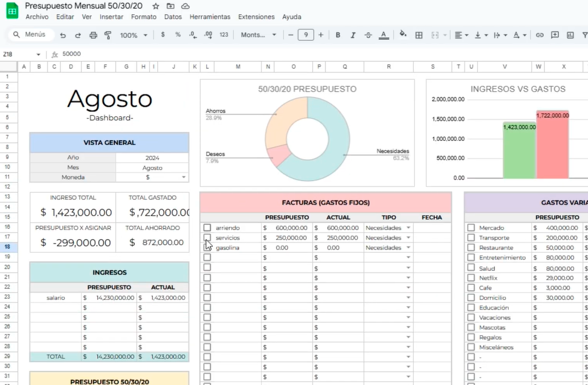Click the undo icon in toolbar
This screenshot has height=385, width=588.
pyautogui.click(x=63, y=35)
